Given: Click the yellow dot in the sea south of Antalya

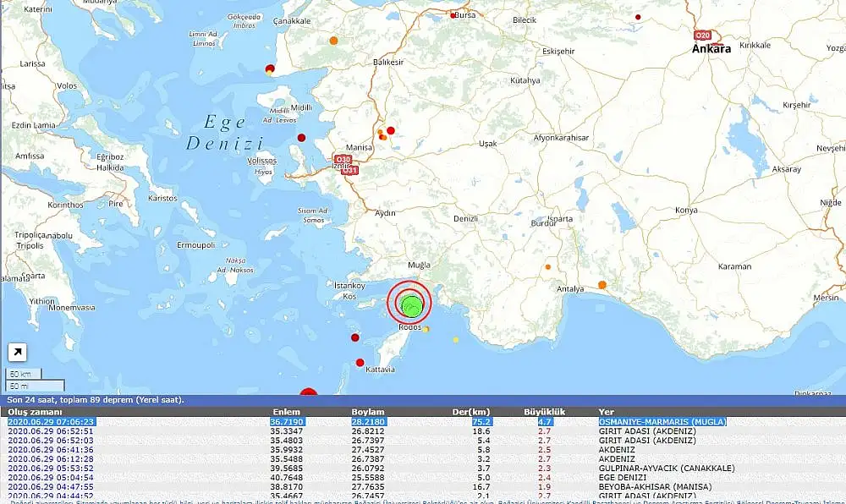Looking at the screenshot, I should pos(456,340).
